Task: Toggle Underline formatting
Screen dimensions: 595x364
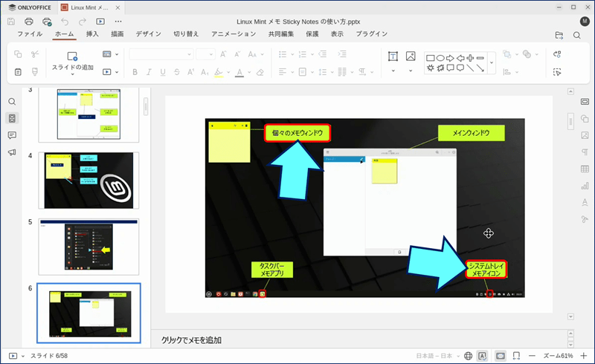Action: tap(163, 72)
